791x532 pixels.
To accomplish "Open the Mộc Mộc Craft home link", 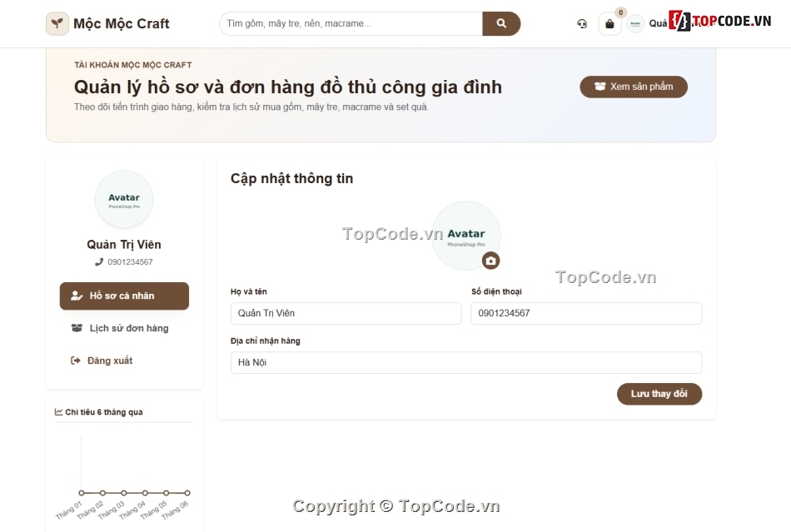I will pos(107,23).
